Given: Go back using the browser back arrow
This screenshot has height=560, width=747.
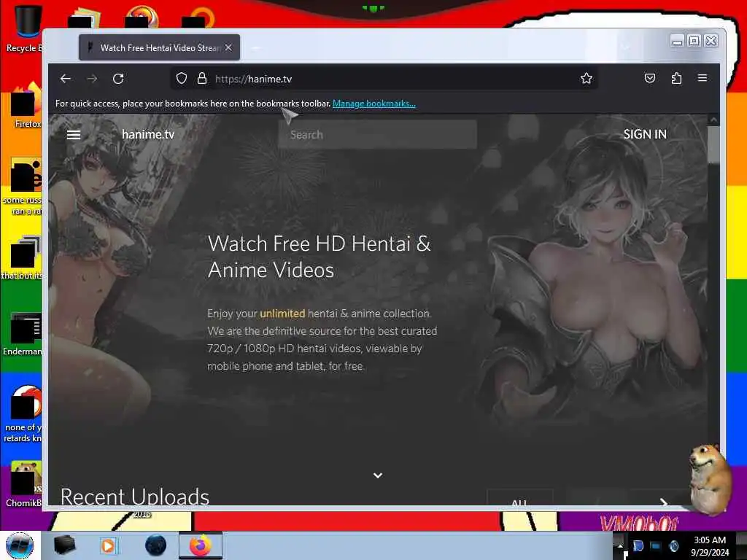Looking at the screenshot, I should click(66, 79).
